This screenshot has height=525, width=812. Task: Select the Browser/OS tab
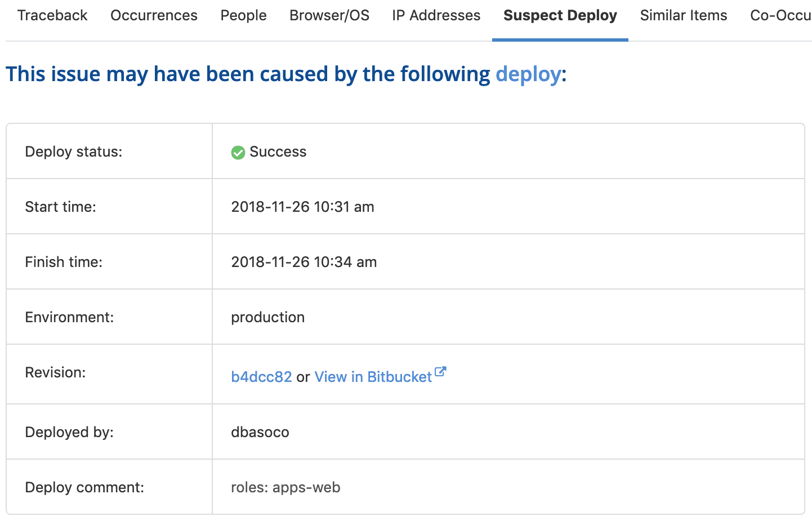(x=329, y=15)
